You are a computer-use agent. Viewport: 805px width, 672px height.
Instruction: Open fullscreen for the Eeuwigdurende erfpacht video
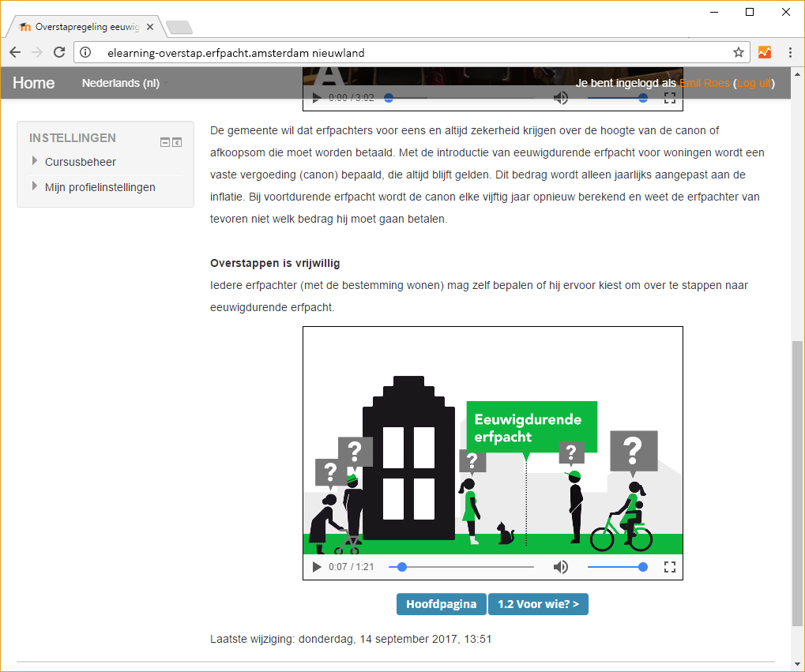pyautogui.click(x=669, y=567)
